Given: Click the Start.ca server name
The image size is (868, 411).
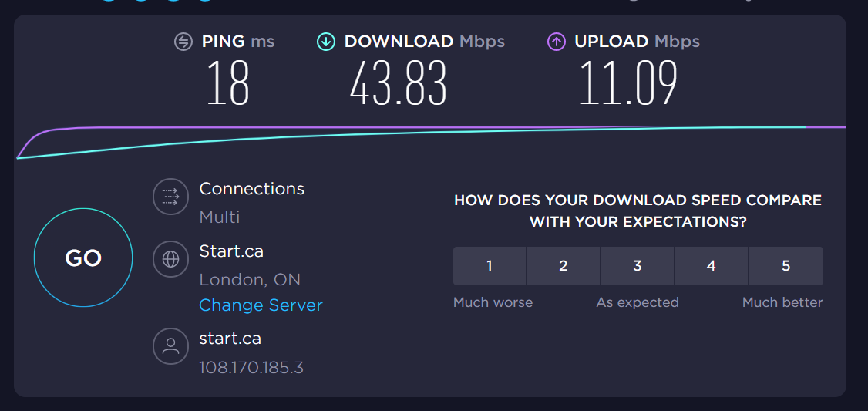Looking at the screenshot, I should (231, 251).
